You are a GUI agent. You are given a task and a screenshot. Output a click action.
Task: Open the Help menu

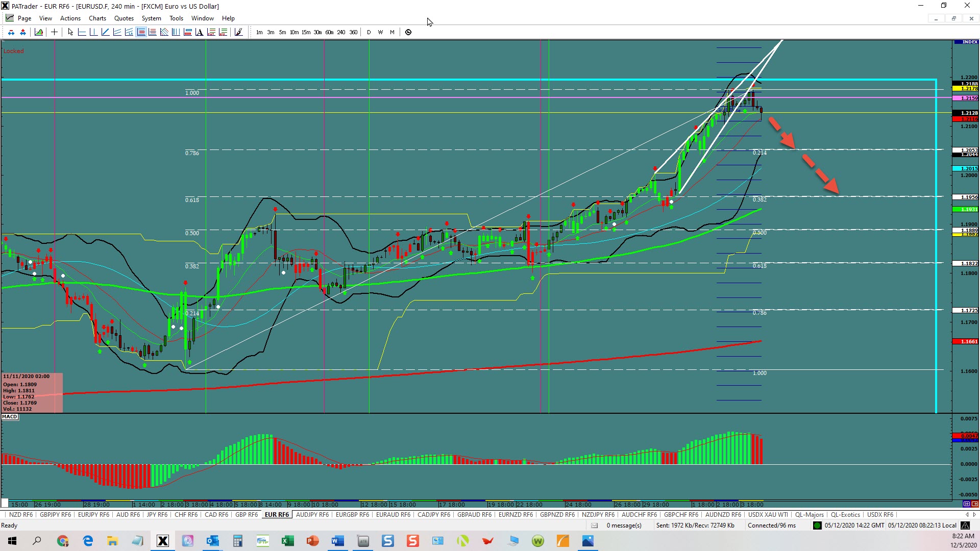(228, 18)
